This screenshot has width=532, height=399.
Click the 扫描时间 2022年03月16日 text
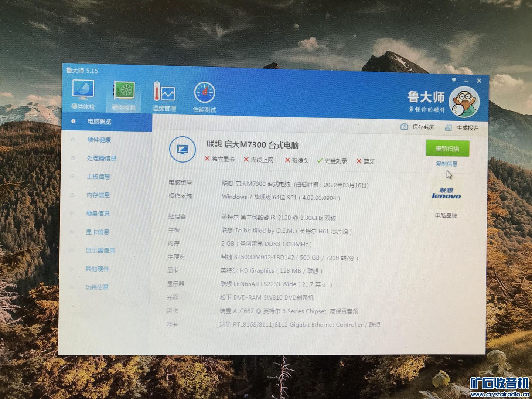tap(331, 185)
